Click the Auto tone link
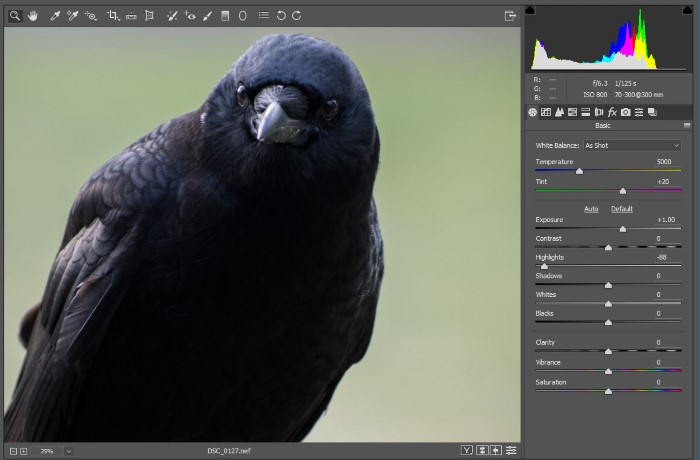The image size is (700, 460). coord(591,209)
